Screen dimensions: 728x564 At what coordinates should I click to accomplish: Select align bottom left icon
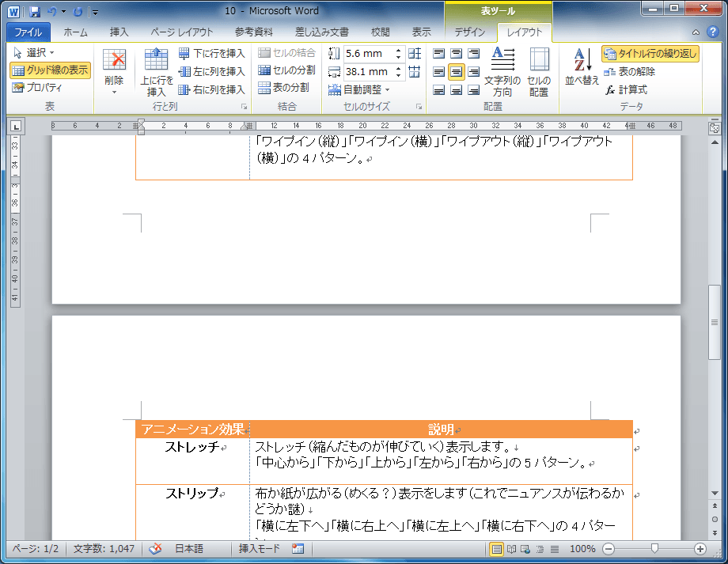[438, 89]
